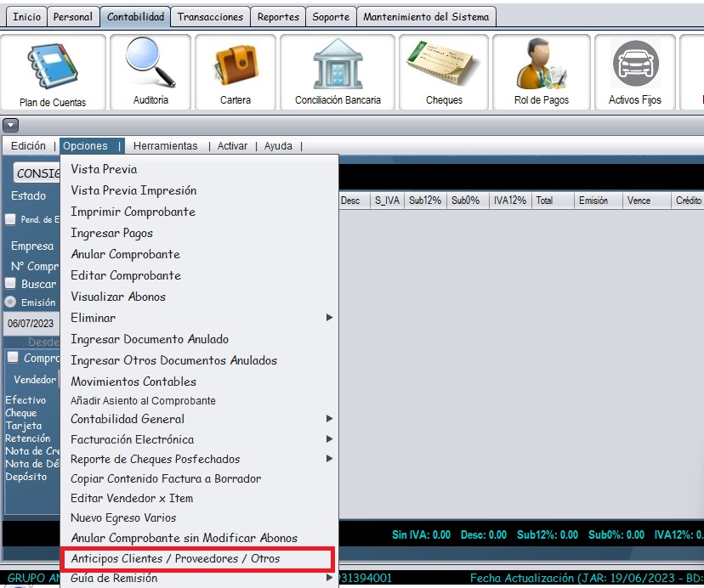Switch to the Transacciones tab
Screen dimensions: 704x588
[x=210, y=17]
